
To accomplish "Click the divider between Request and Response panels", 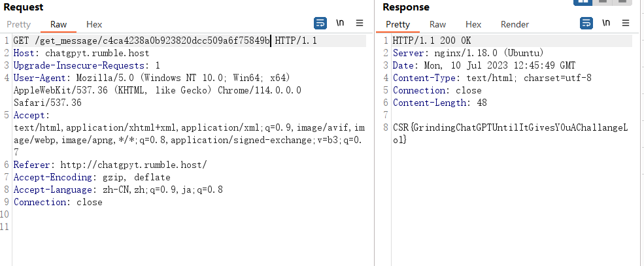I will tap(374, 133).
